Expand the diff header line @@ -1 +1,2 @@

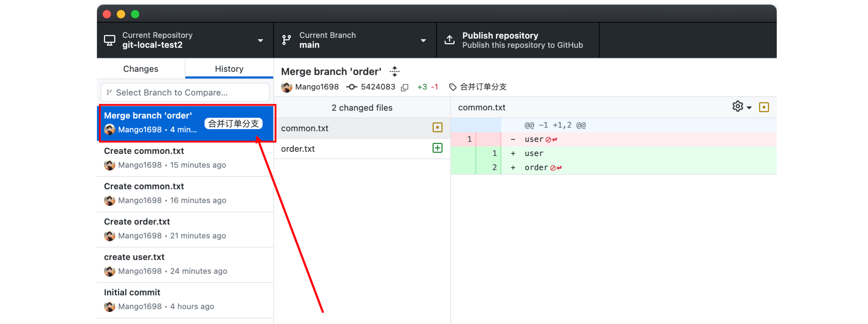pyautogui.click(x=476, y=125)
